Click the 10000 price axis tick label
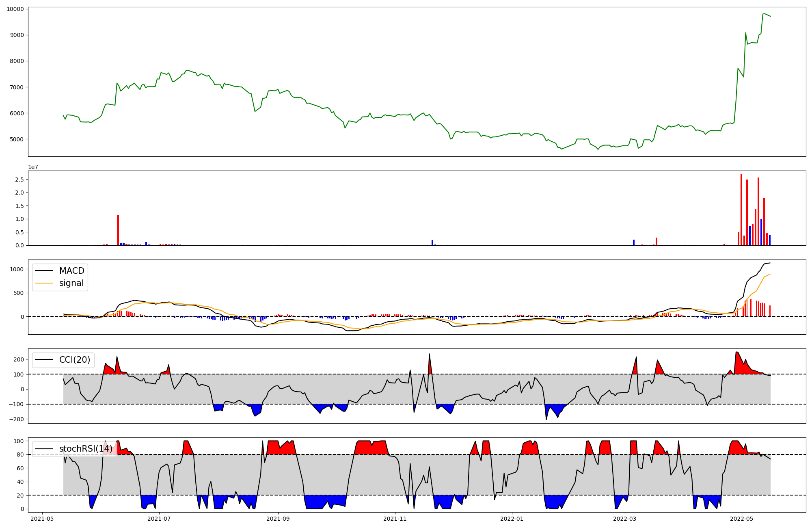The image size is (812, 528). coord(15,9)
